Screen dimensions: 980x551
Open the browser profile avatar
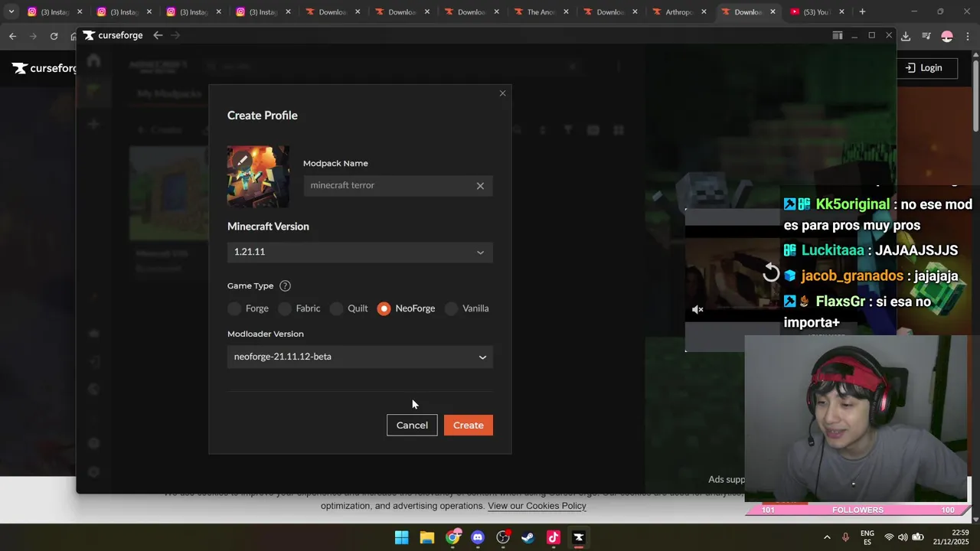(947, 36)
